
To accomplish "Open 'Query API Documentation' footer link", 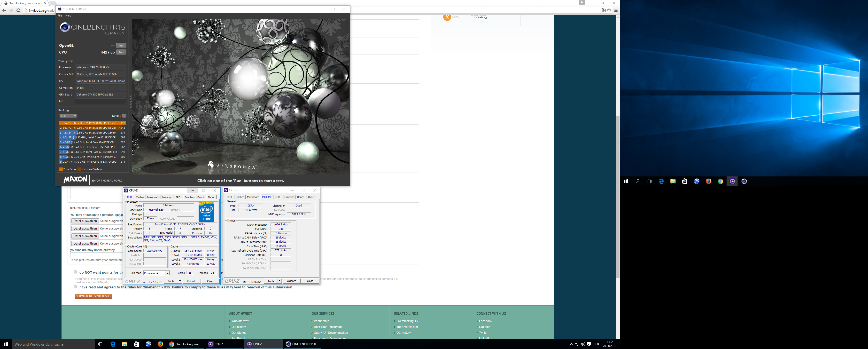I will coord(331,333).
